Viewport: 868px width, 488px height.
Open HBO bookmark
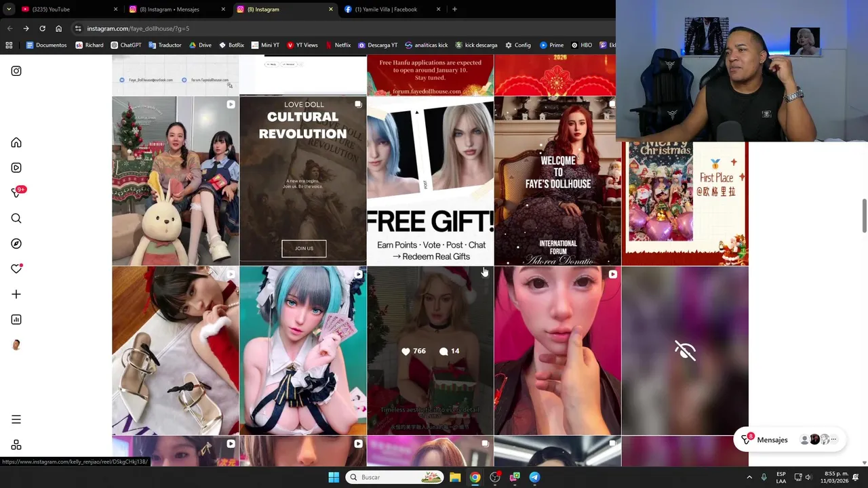581,45
